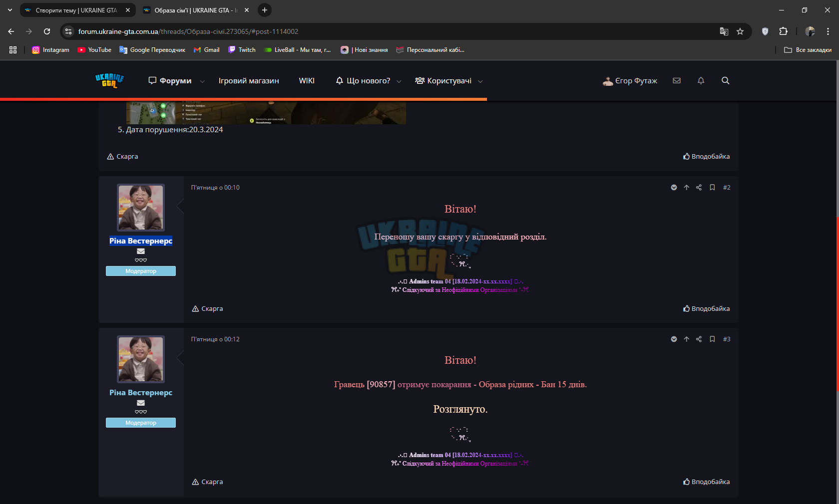Image resolution: width=839 pixels, height=504 pixels.
Task: Close the Створити тему tab
Action: click(128, 10)
